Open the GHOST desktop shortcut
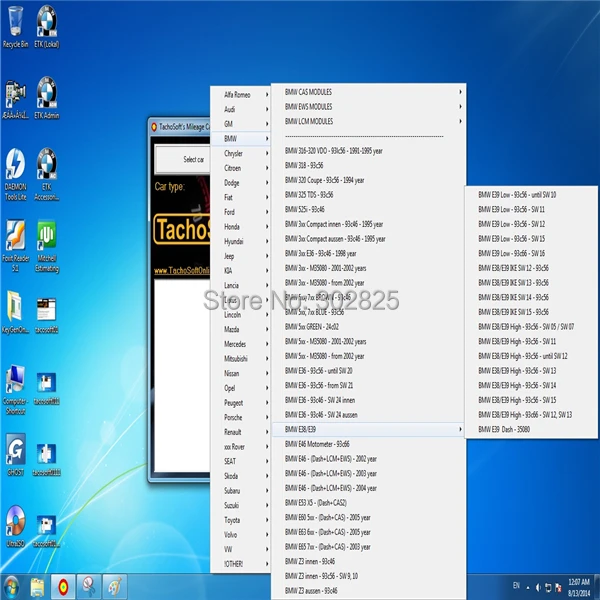 coord(15,455)
